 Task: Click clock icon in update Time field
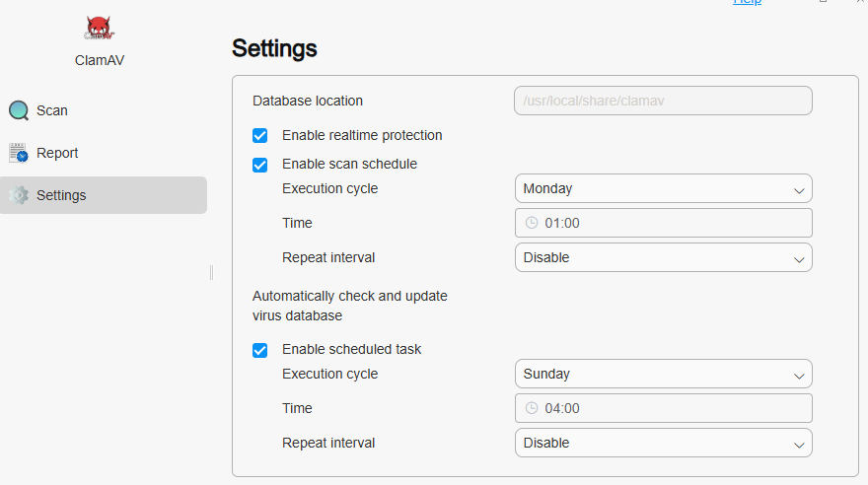[532, 408]
